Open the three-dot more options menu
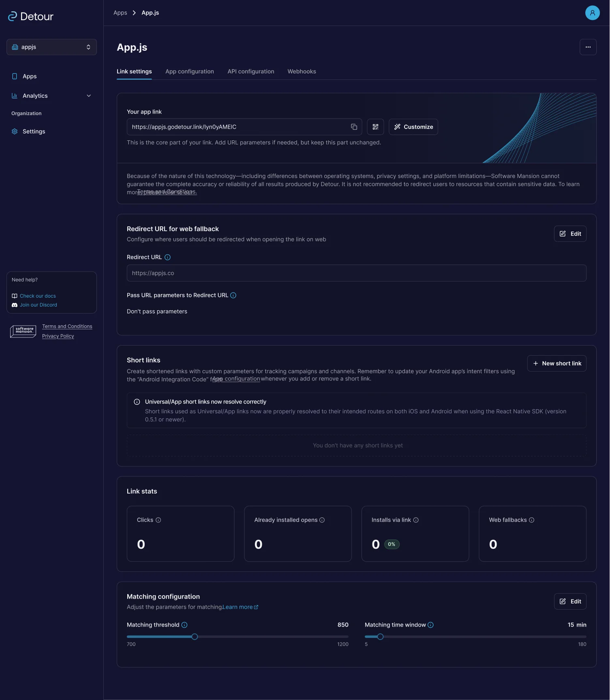 [x=588, y=47]
